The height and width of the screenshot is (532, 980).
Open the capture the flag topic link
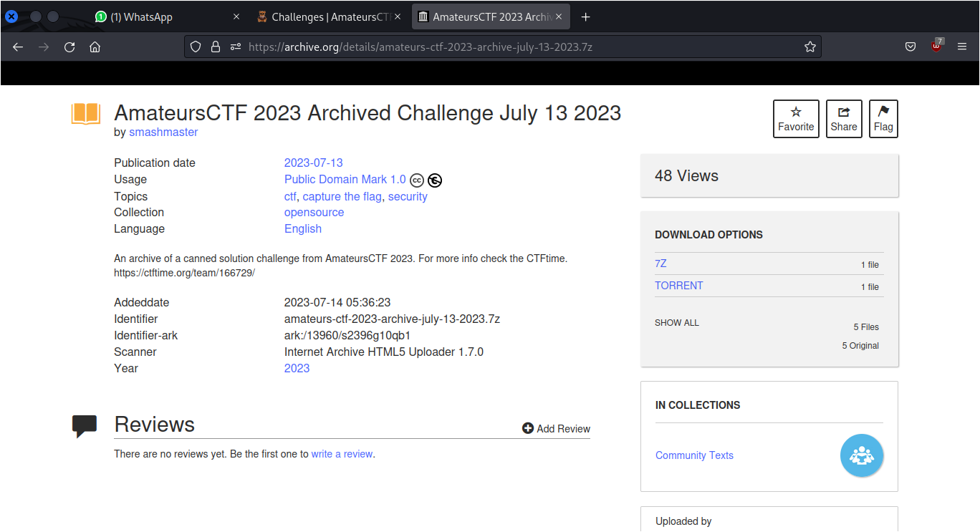[x=342, y=196]
